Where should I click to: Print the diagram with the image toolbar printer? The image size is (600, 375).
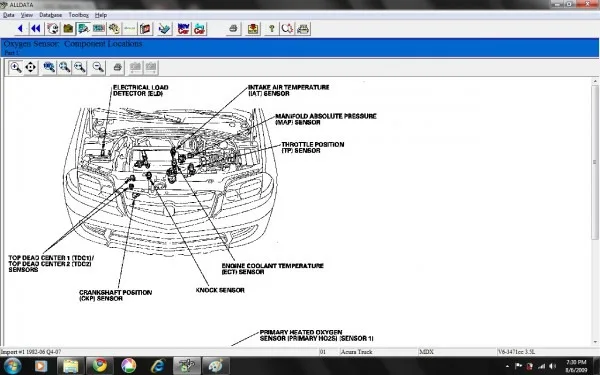(x=117, y=67)
